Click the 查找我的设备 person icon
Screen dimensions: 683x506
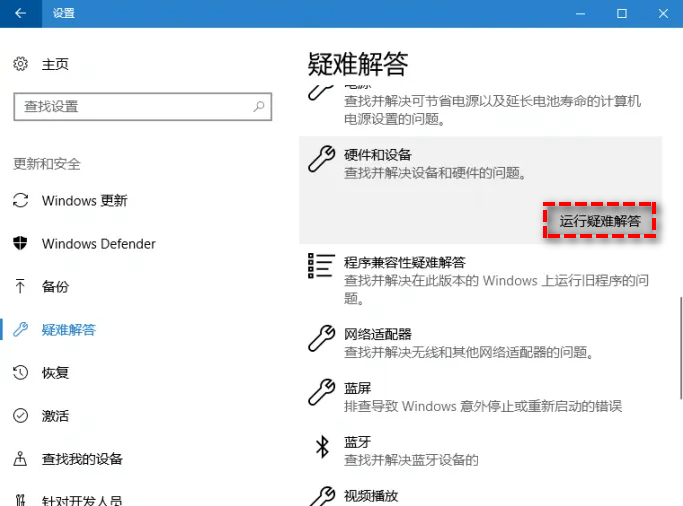(x=20, y=459)
